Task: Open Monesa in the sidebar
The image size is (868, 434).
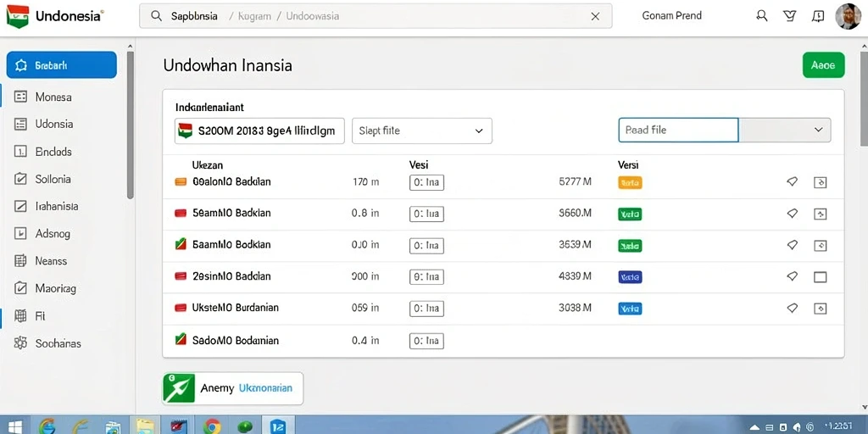Action: 53,97
